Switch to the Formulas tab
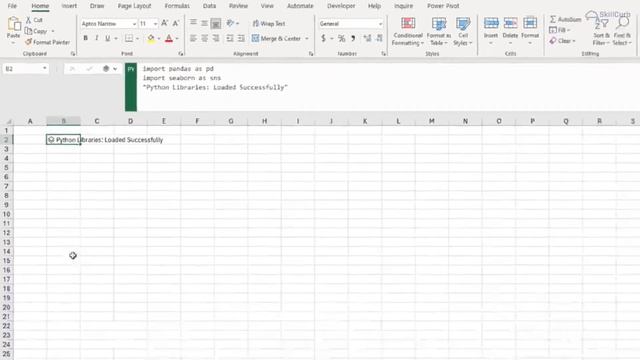The width and height of the screenshot is (640, 360). point(177,6)
